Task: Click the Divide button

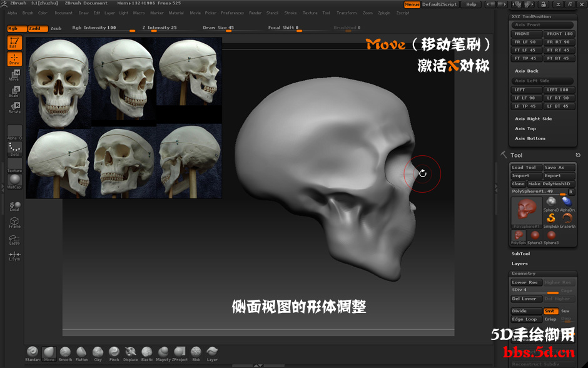Action: pyautogui.click(x=527, y=311)
